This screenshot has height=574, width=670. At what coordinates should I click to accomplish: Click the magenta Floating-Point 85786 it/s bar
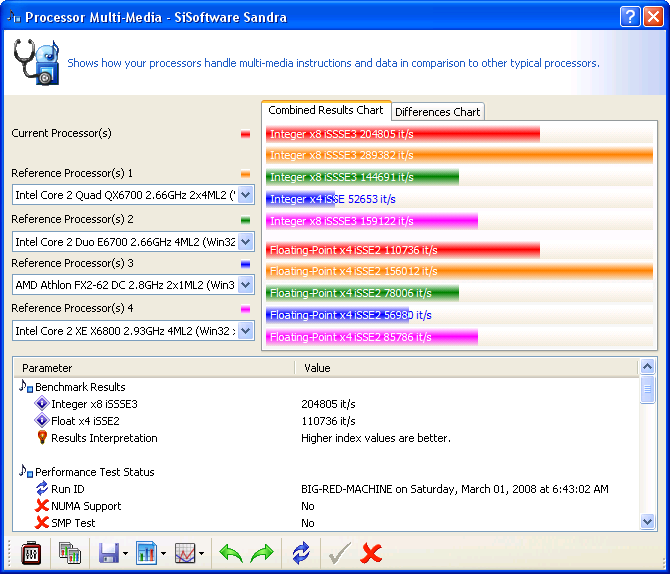coord(372,337)
